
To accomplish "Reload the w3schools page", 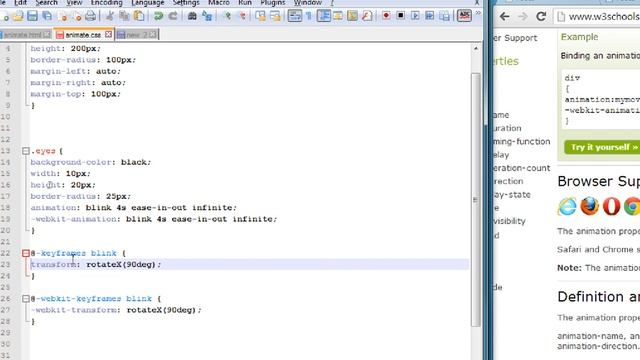I will [541, 16].
